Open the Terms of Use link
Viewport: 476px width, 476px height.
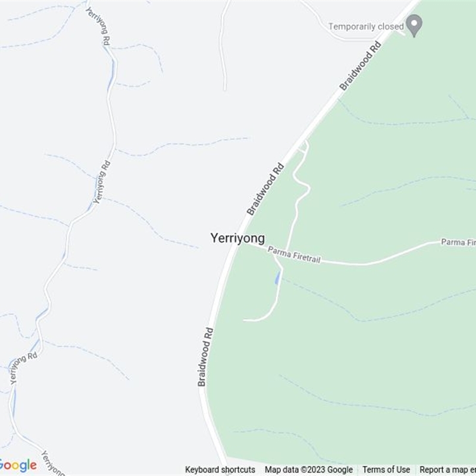coord(386,469)
